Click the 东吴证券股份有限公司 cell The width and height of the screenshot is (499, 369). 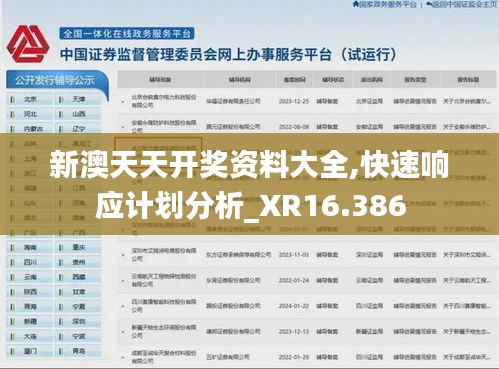tap(233, 280)
